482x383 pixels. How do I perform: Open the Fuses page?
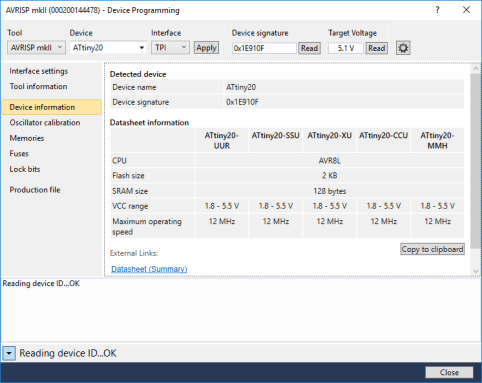19,154
